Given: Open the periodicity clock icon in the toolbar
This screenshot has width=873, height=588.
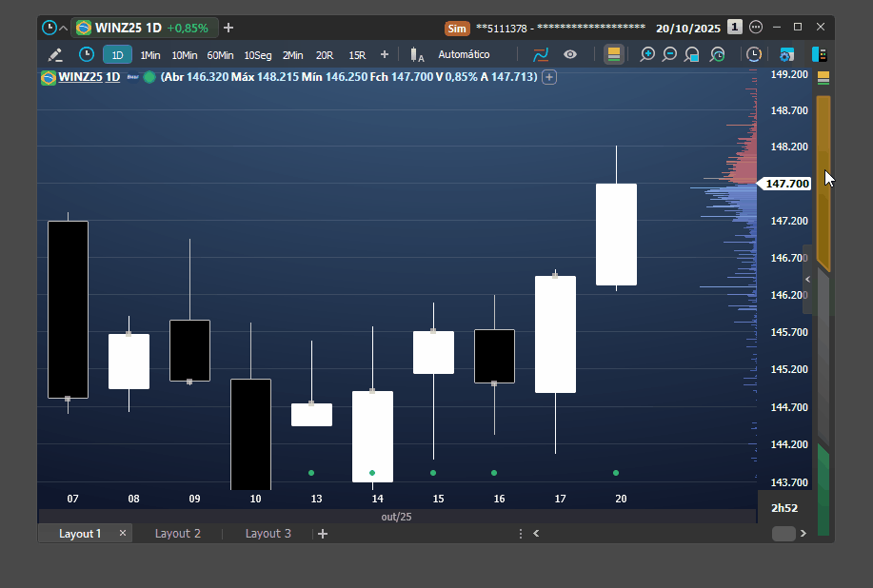Looking at the screenshot, I should coord(87,54).
